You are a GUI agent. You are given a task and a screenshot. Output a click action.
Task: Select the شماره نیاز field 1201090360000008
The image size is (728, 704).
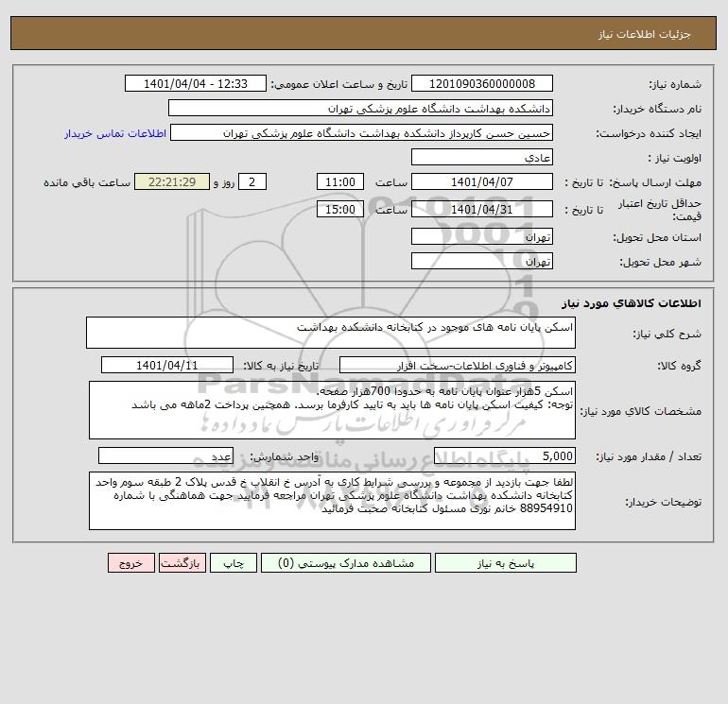482,83
